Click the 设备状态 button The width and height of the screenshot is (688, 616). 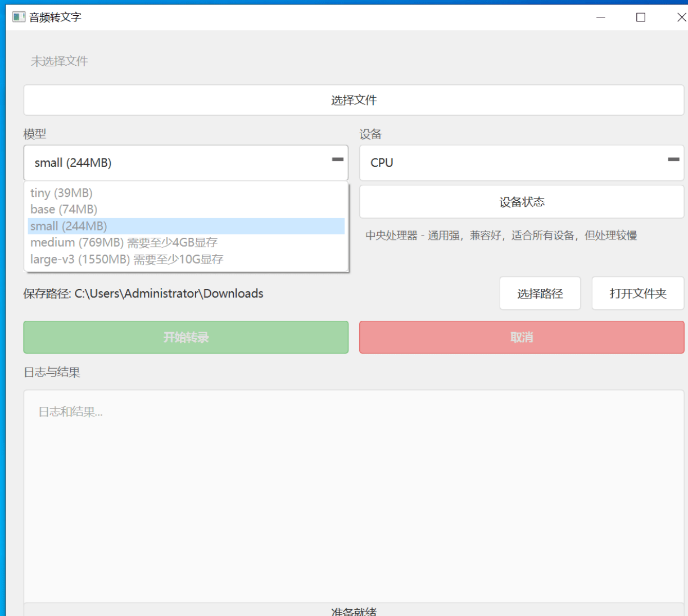tap(522, 202)
